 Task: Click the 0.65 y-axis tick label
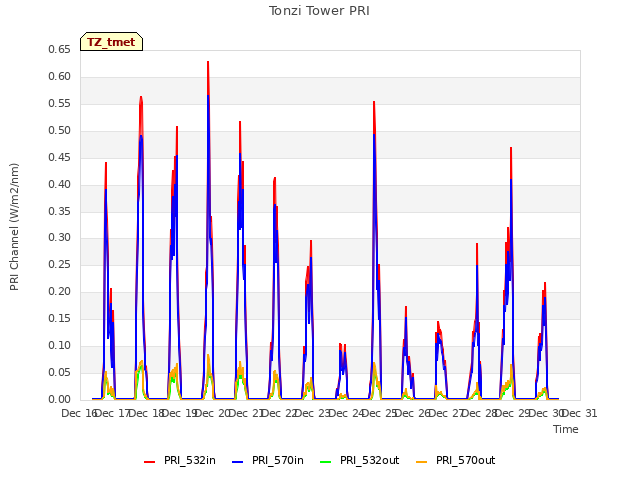click(x=60, y=49)
